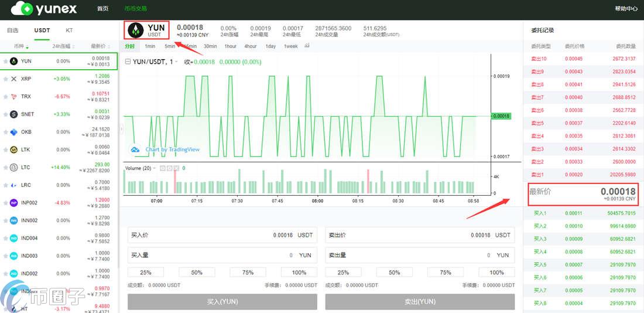Collapse the YUN/USDT chart legend
Image resolution: width=644 pixels, height=313 pixels.
(x=128, y=62)
